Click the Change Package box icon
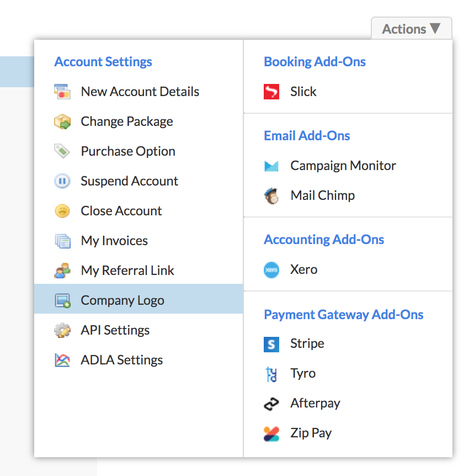This screenshot has width=469, height=476. [x=62, y=121]
